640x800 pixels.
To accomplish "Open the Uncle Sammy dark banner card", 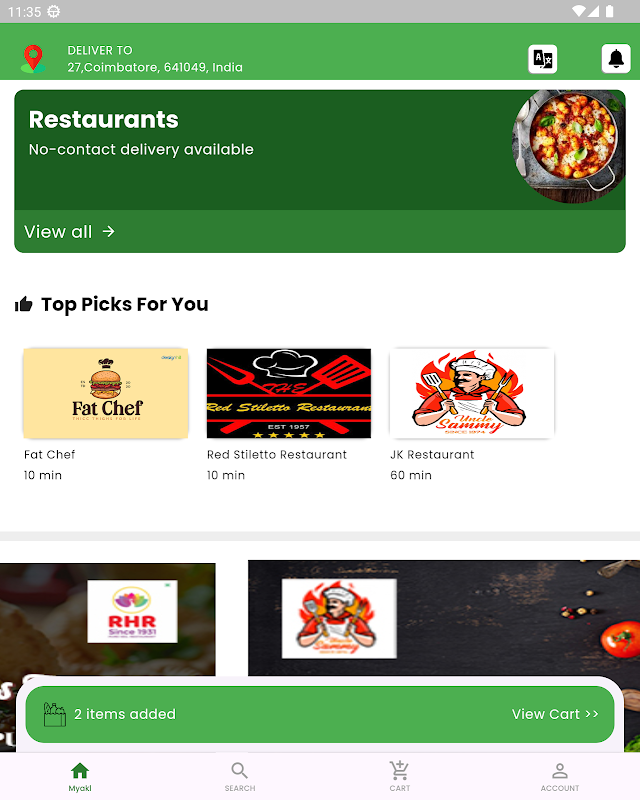I will (x=443, y=618).
